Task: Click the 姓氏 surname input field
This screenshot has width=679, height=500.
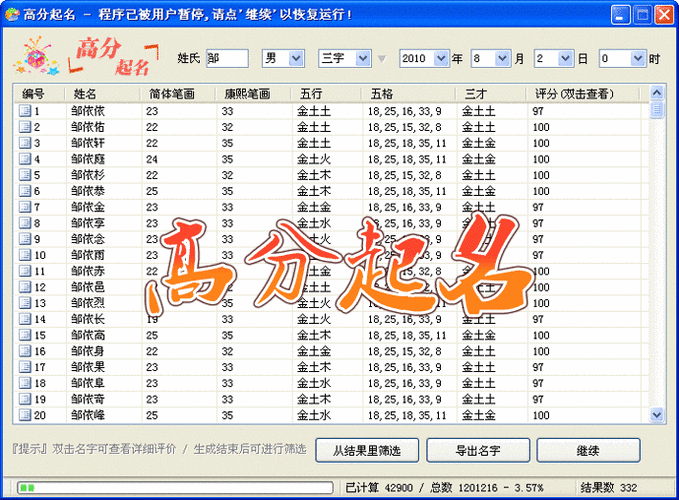Action: tap(227, 59)
